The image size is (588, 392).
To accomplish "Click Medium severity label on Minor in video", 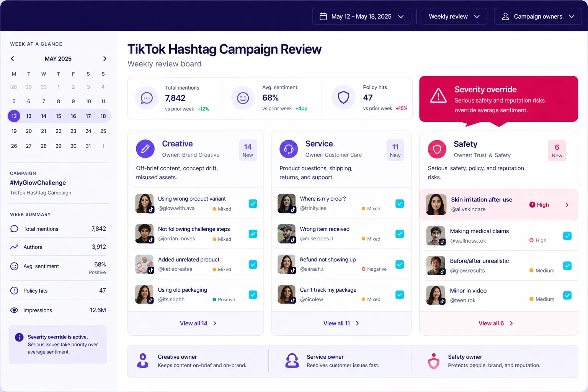I will (545, 299).
